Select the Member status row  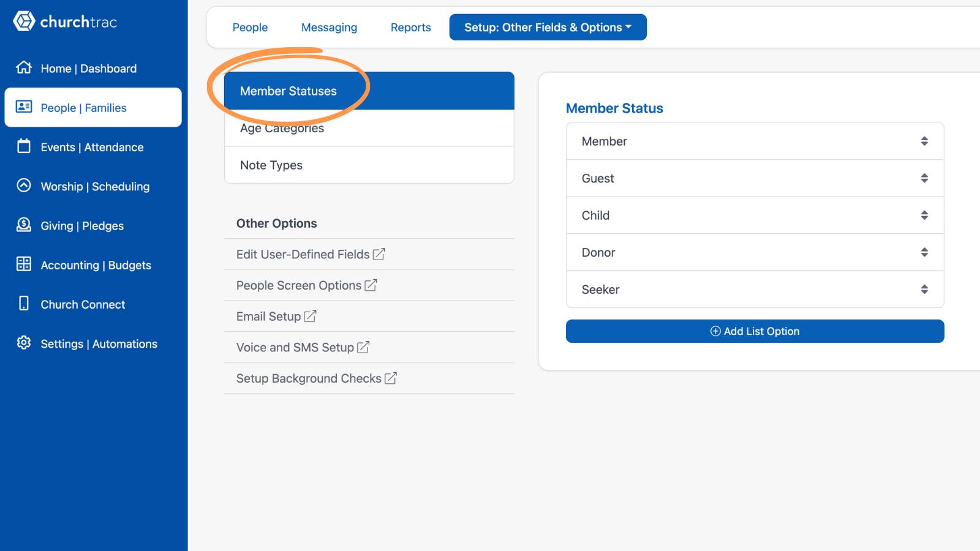[x=755, y=141]
